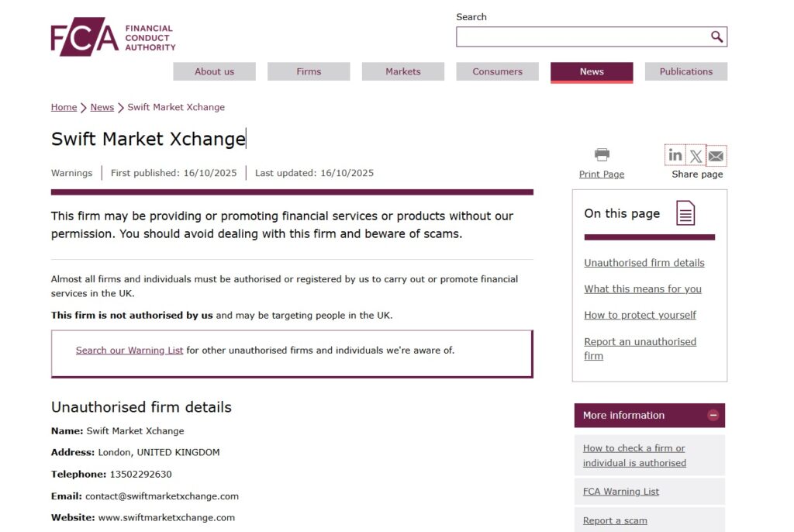Navigate to News via the breadcrumb
This screenshot has height=532, width=794.
[102, 107]
